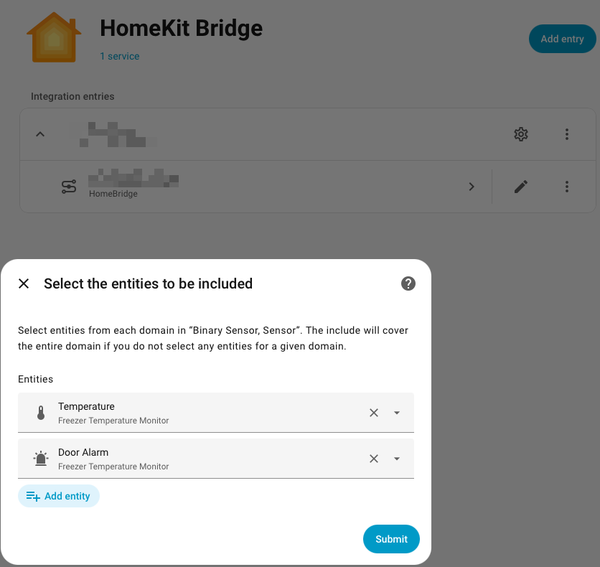Click the thermometer icon for Temperature entity
The width and height of the screenshot is (600, 567).
tap(41, 413)
